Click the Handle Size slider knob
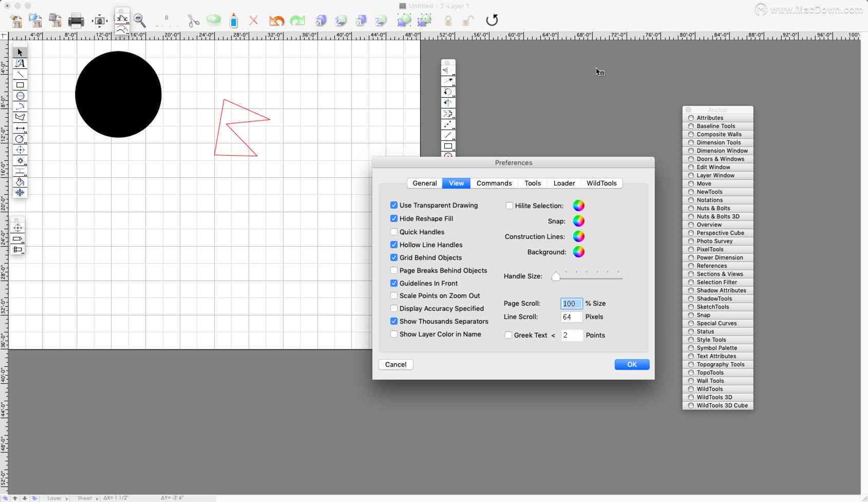Screen dimensions: 868x502 [556, 276]
